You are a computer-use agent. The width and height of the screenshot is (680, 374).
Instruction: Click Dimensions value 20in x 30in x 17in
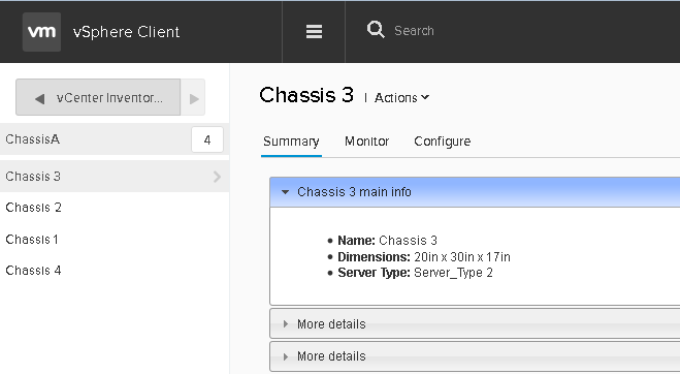(x=462, y=257)
